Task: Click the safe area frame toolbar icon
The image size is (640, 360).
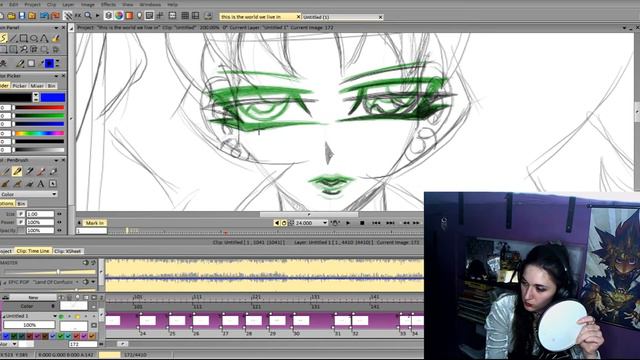Action: pyautogui.click(x=173, y=16)
